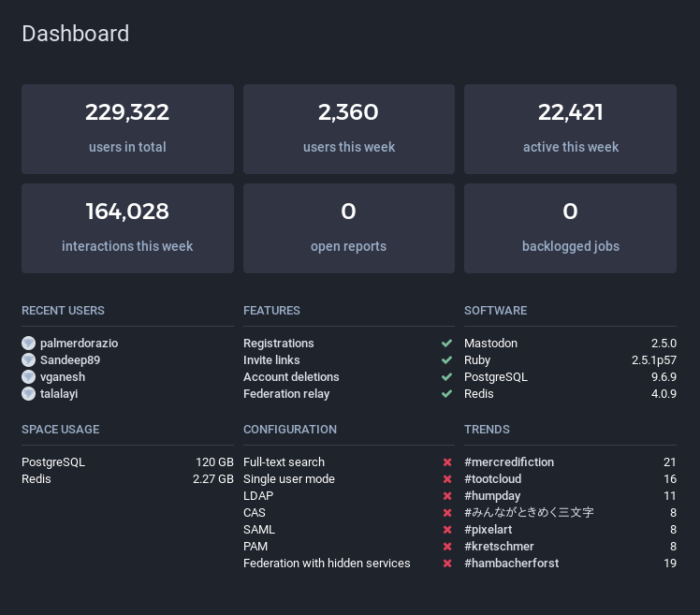Click the SPACE USAGE section header
The image size is (700, 615).
point(60,430)
